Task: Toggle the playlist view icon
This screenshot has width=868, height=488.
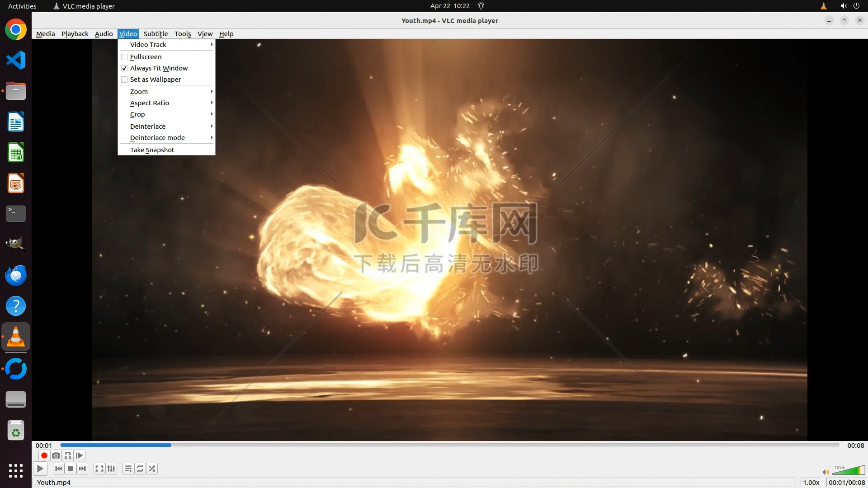Action: pos(128,469)
